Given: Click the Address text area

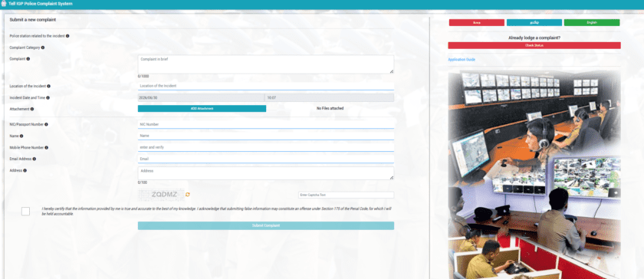Looking at the screenshot, I should (266, 173).
